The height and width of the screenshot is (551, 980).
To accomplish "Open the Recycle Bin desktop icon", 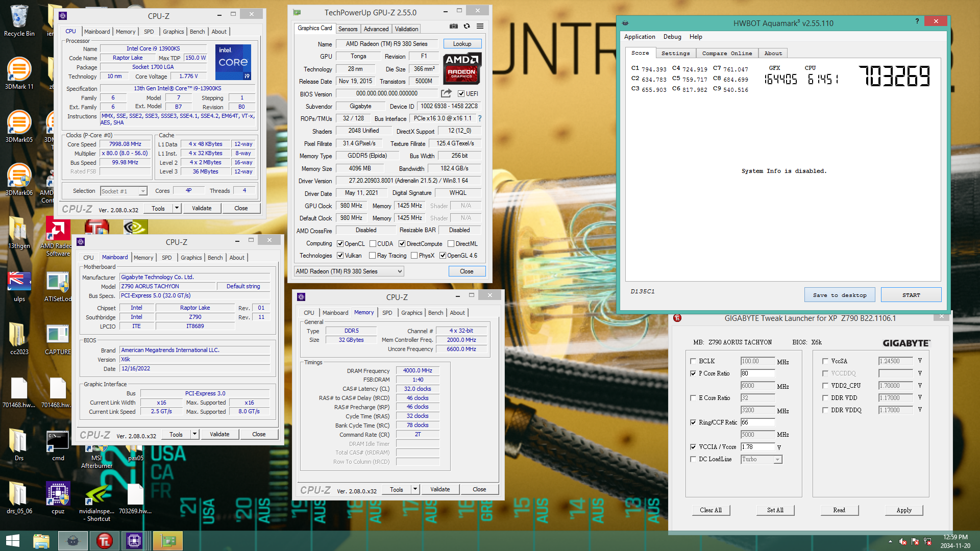I will coord(19,21).
